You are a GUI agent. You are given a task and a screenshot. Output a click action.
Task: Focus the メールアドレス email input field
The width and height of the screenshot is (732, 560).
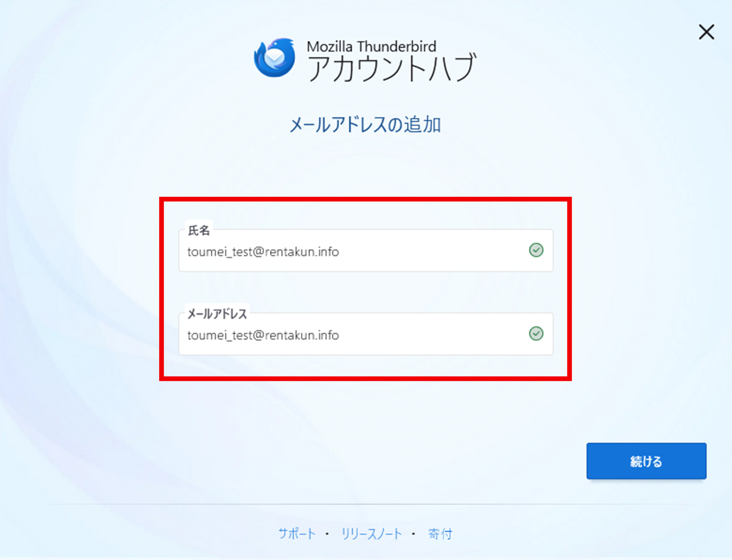point(366,334)
